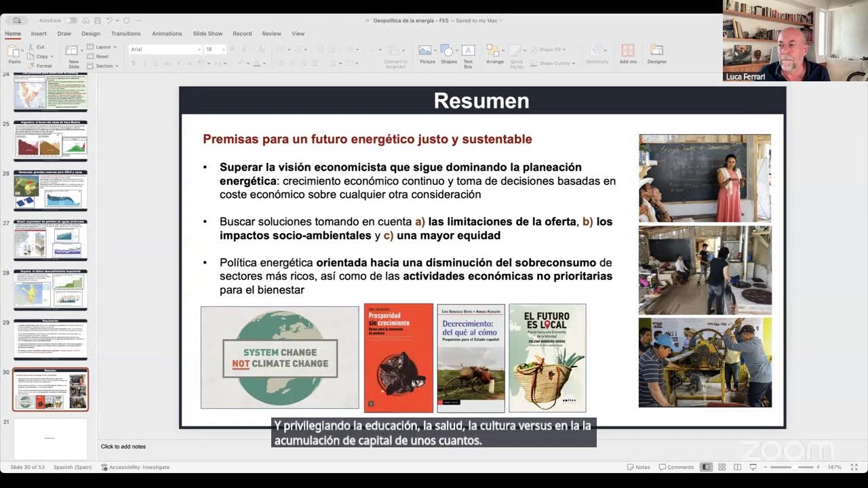This screenshot has width=868, height=488.
Task: Switch to Normal view icon
Action: tap(706, 467)
